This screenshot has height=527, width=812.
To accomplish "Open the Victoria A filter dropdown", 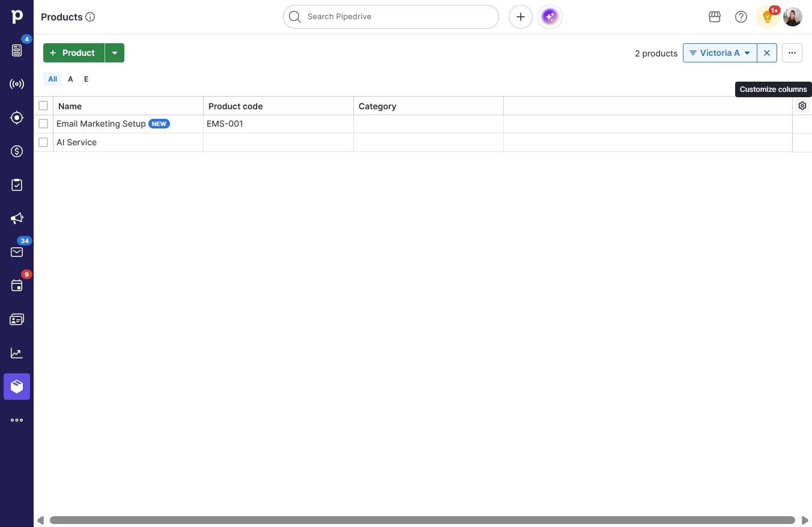I will click(720, 53).
